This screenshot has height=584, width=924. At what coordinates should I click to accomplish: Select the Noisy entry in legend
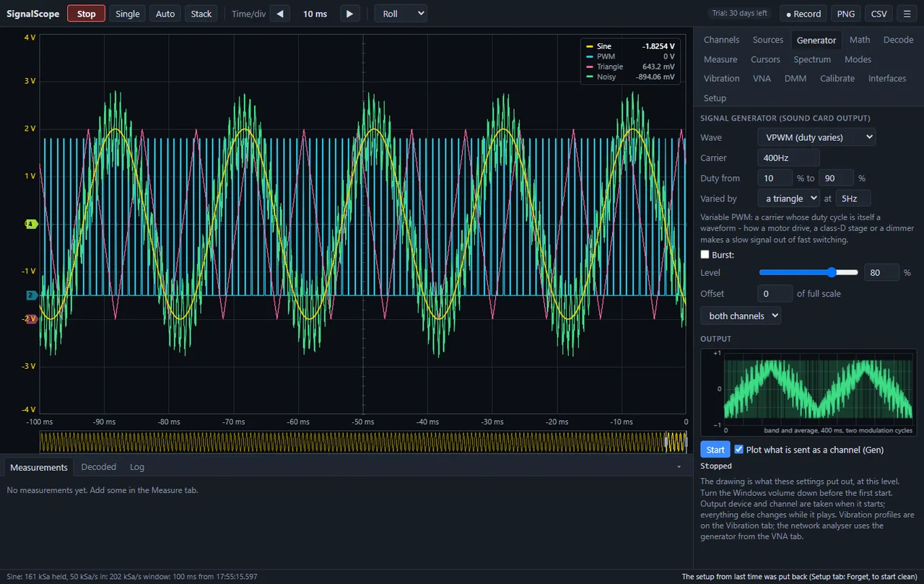click(630, 77)
